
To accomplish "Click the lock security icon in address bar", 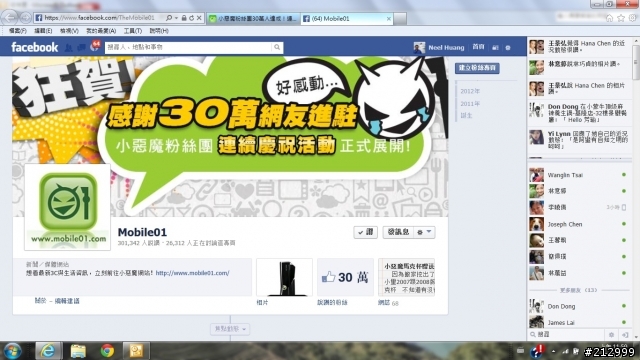I will [184, 18].
